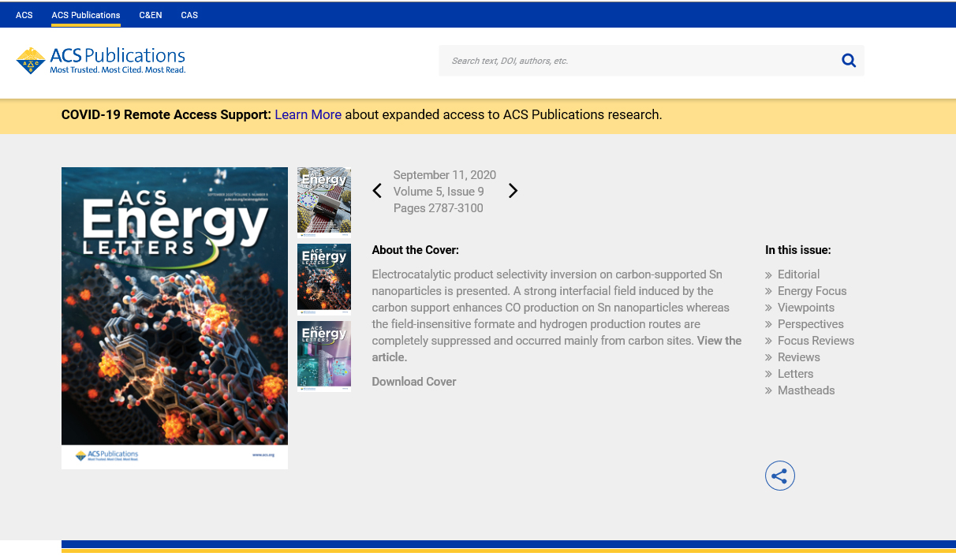Jump to the Letters section
Screen dimensions: 956x560
pos(795,374)
